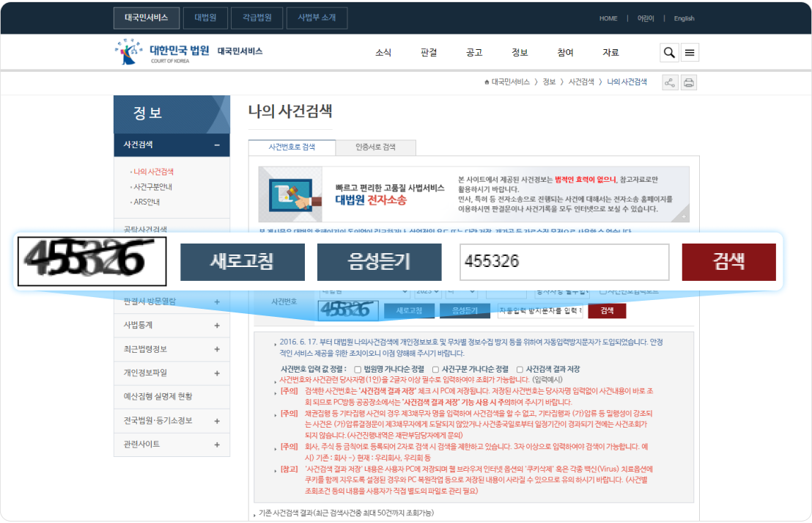Click the share icon beside the breadcrumb
The image size is (812, 523).
[670, 82]
